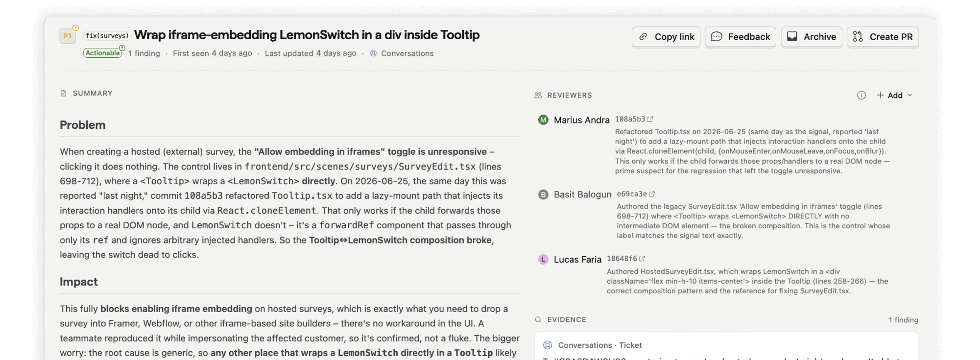Click the Copy link button
Viewport: 980px width, 360px height.
coord(666,37)
